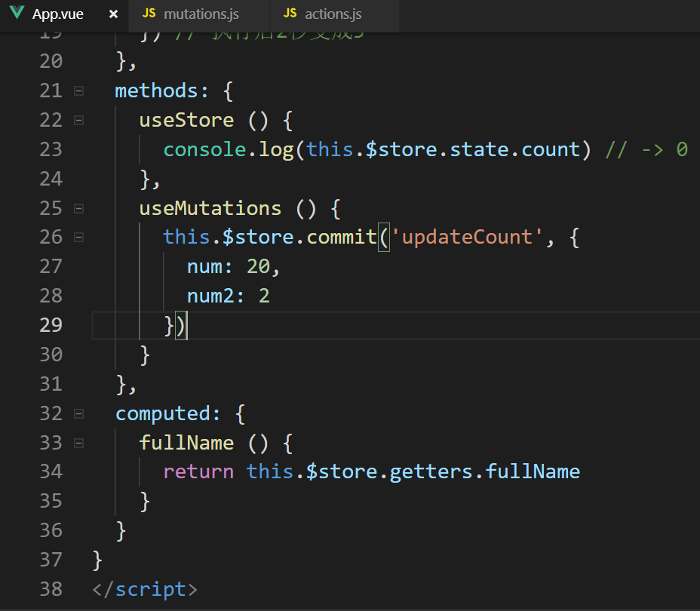Click the 'useStore' method name

[186, 121]
